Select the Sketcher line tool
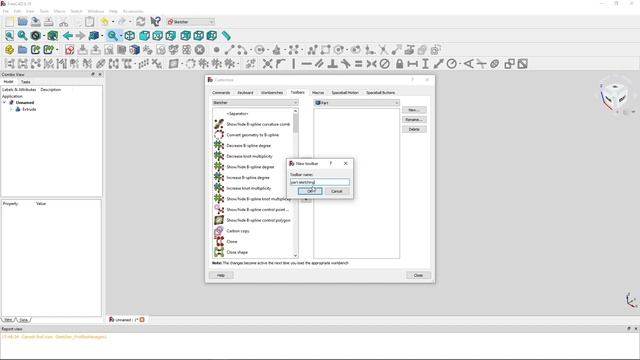Image resolution: width=640 pixels, height=360 pixels. [x=229, y=50]
